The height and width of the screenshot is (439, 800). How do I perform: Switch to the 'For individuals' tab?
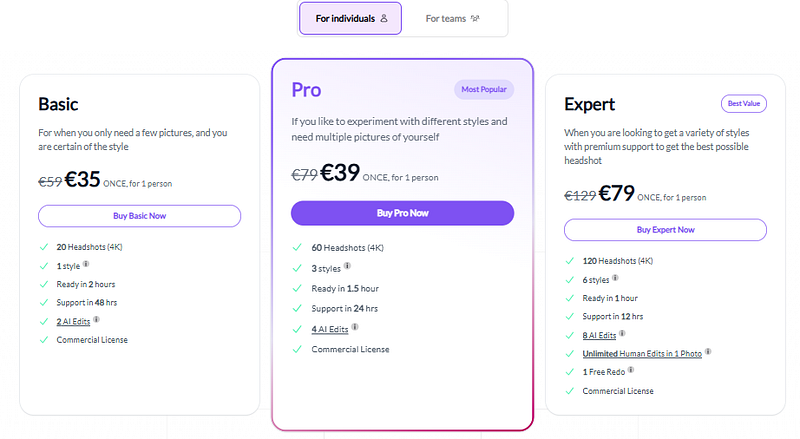click(350, 18)
